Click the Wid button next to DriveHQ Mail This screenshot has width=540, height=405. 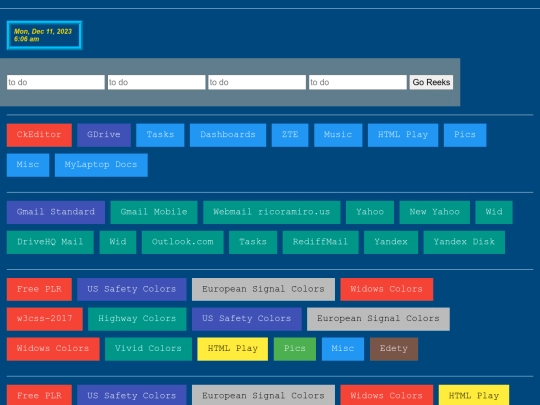(118, 242)
